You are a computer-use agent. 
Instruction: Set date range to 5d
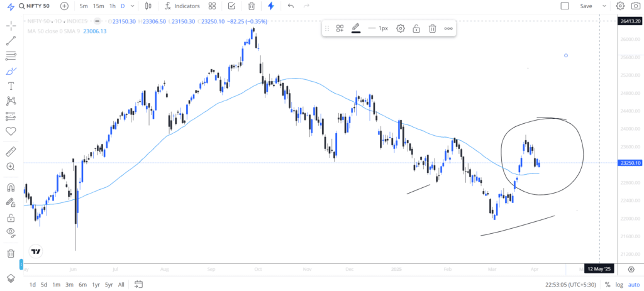point(44,285)
